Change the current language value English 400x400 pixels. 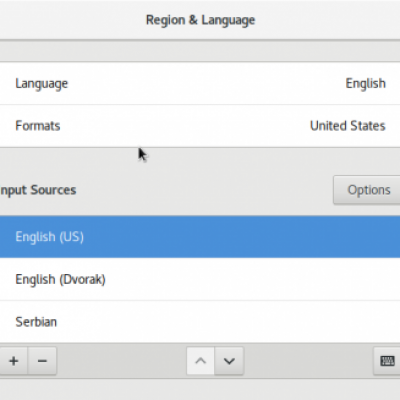[x=366, y=84]
